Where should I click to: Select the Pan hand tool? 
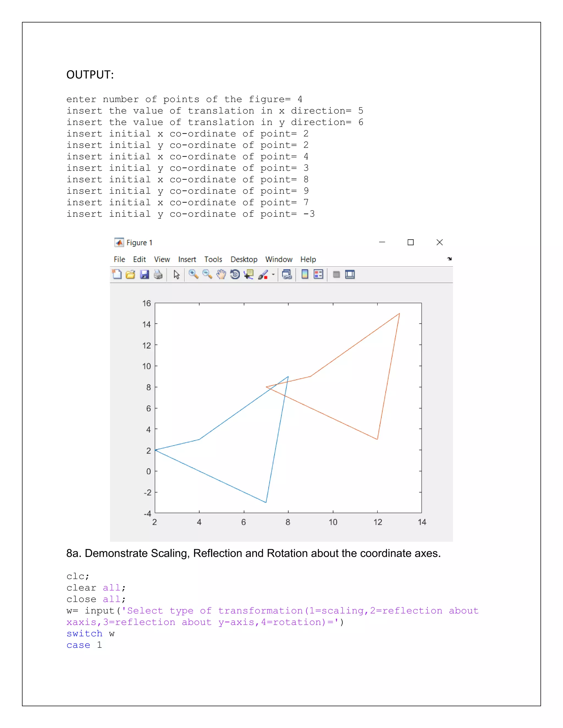[221, 274]
